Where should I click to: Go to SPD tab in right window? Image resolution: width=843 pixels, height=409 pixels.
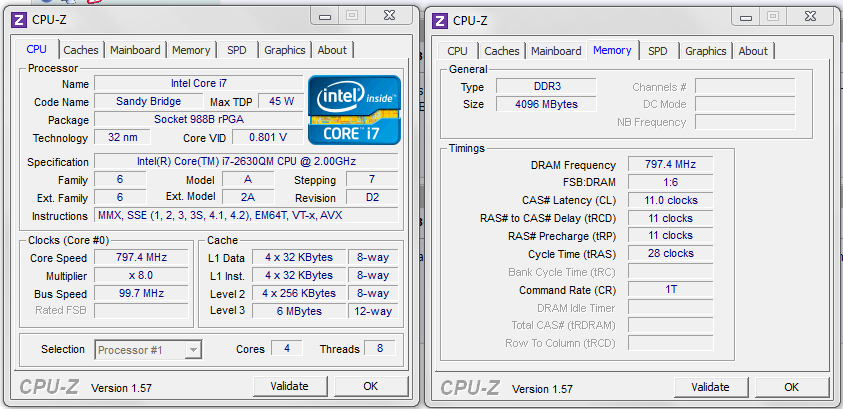coord(658,51)
